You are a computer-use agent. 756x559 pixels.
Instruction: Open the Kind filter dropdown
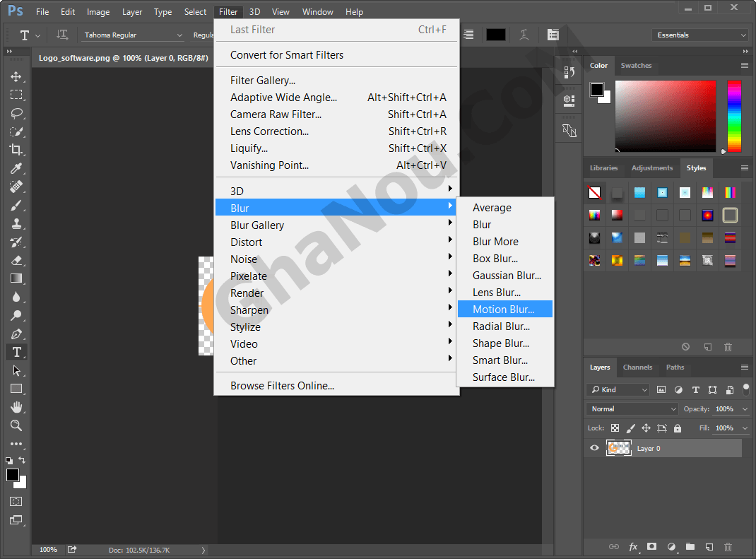point(618,389)
